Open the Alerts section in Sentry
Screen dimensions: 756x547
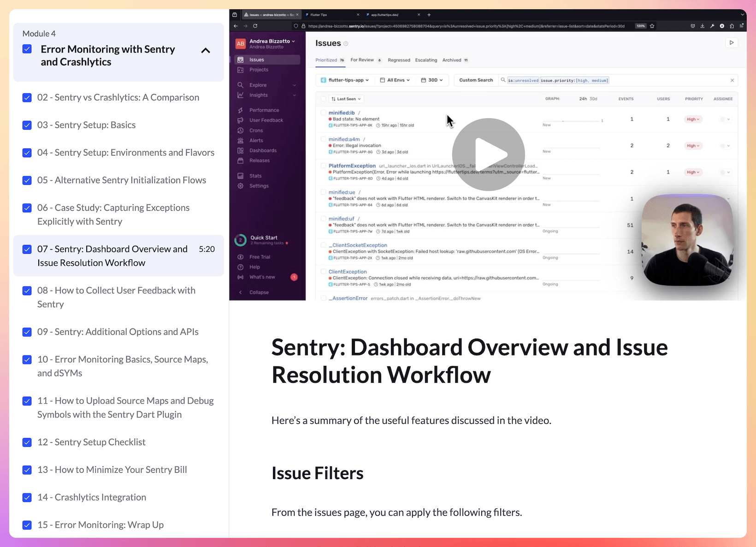click(x=241, y=140)
